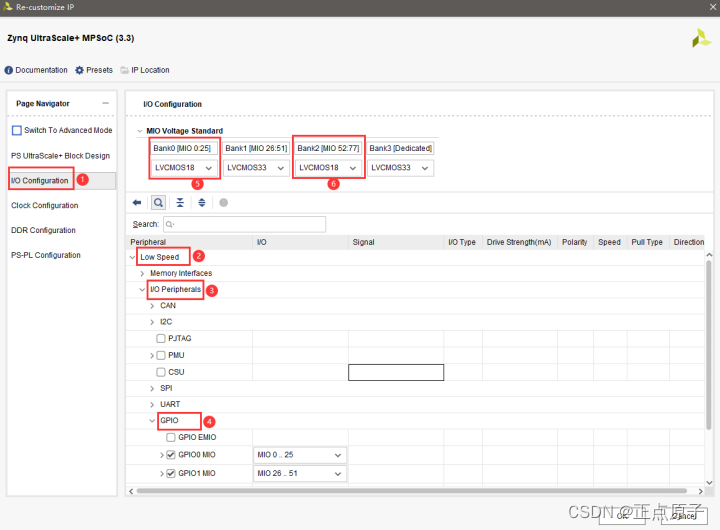
Task: Click the Drive Strength(mA) column header
Action: [519, 242]
